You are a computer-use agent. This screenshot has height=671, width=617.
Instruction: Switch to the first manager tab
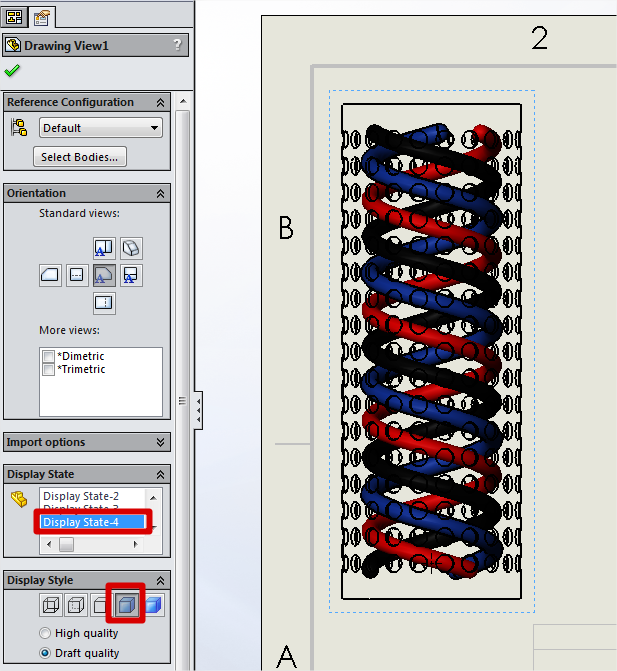(x=15, y=16)
